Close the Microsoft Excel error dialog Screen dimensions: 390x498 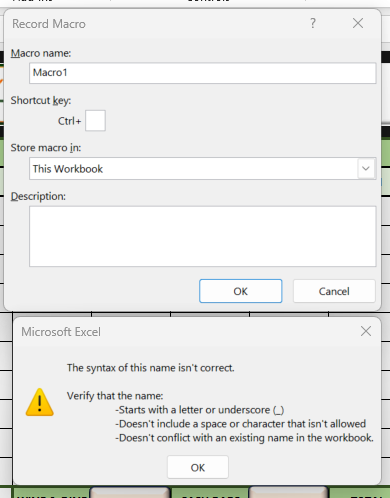(x=366, y=331)
